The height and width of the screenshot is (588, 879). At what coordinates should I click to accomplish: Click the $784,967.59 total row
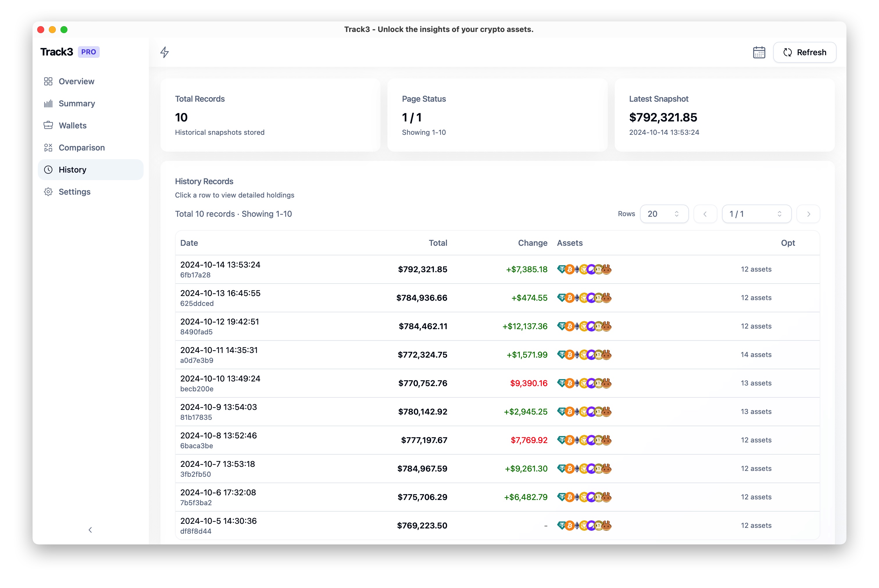pos(422,468)
